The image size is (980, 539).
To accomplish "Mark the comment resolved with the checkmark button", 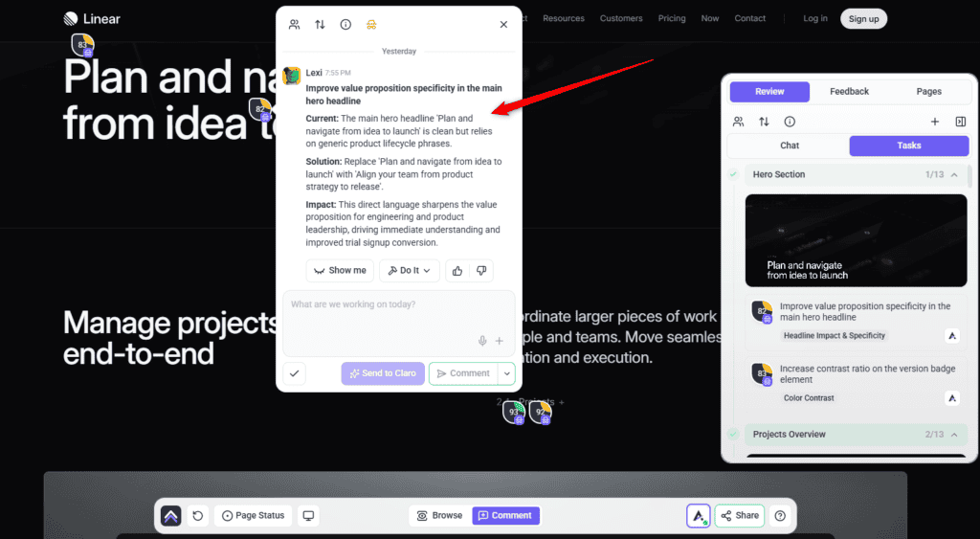I will click(295, 373).
